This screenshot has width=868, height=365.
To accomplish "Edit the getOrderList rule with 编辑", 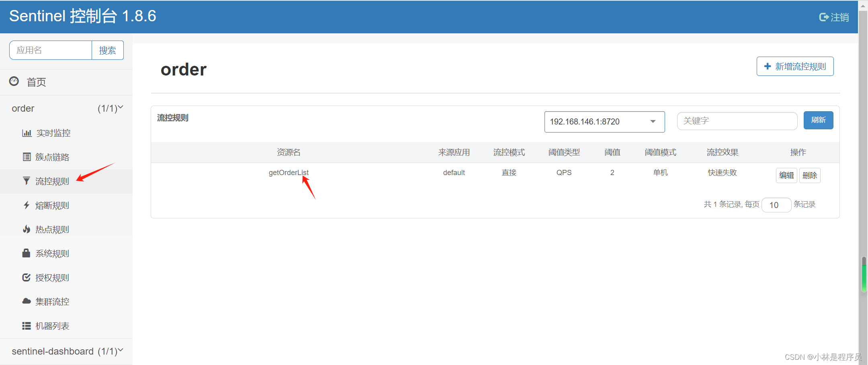I will pos(786,175).
